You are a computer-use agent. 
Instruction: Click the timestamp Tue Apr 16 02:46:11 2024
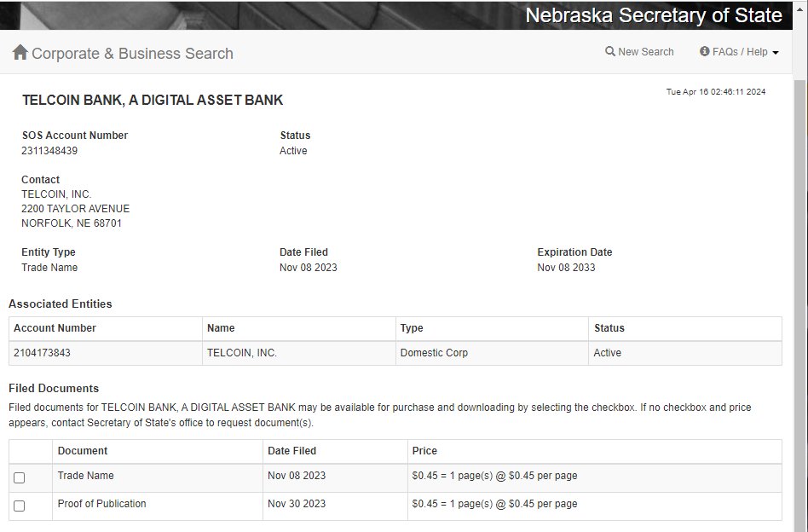pyautogui.click(x=716, y=92)
